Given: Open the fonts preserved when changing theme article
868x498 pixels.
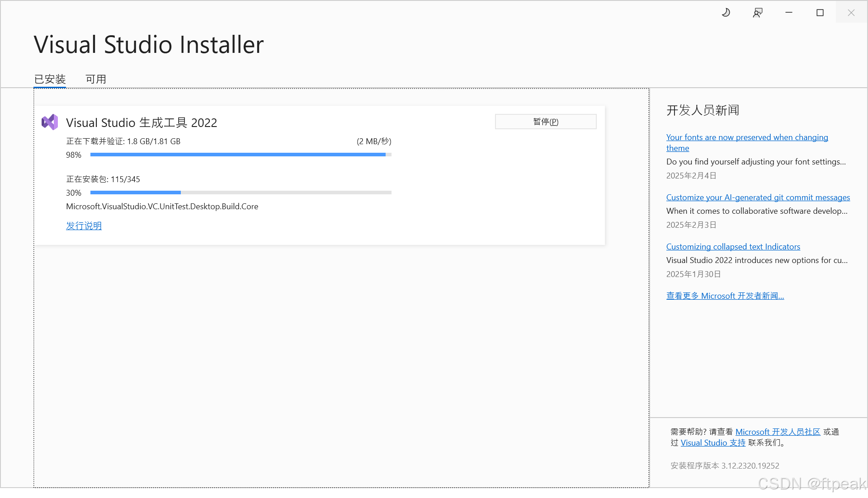Looking at the screenshot, I should tap(747, 137).
